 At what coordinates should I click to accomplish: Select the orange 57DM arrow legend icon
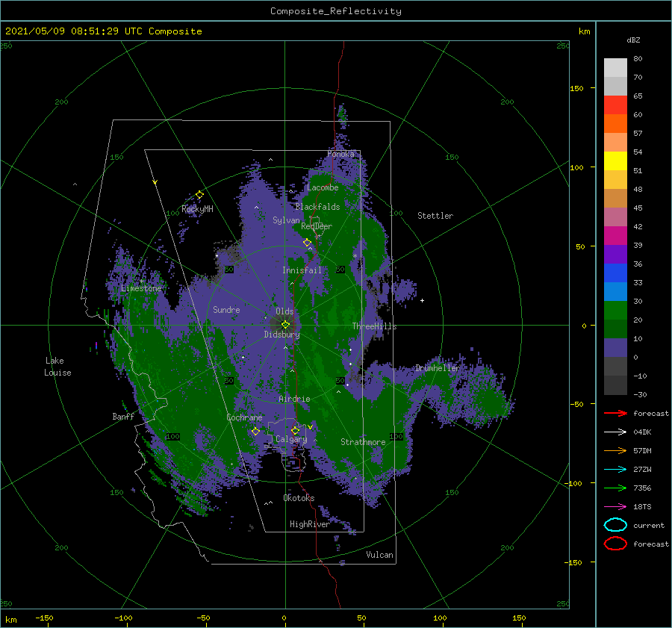pyautogui.click(x=615, y=450)
